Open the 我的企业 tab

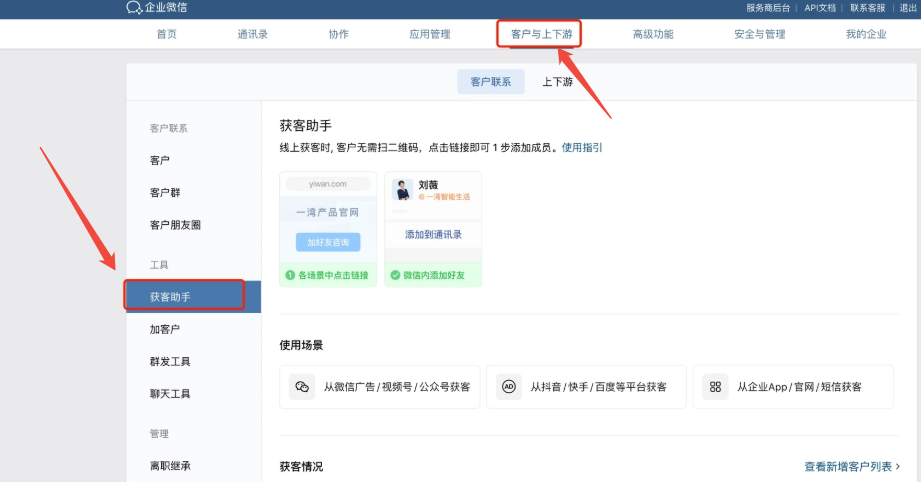(866, 34)
